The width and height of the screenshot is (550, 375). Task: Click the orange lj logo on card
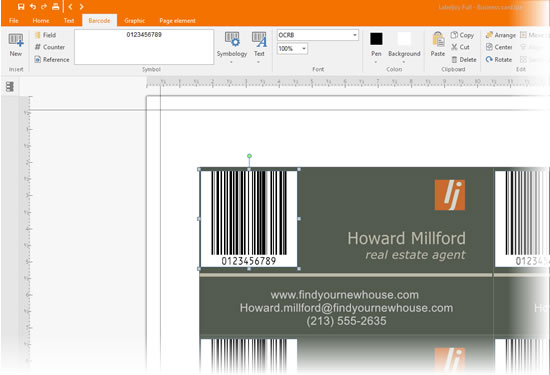pyautogui.click(x=450, y=195)
